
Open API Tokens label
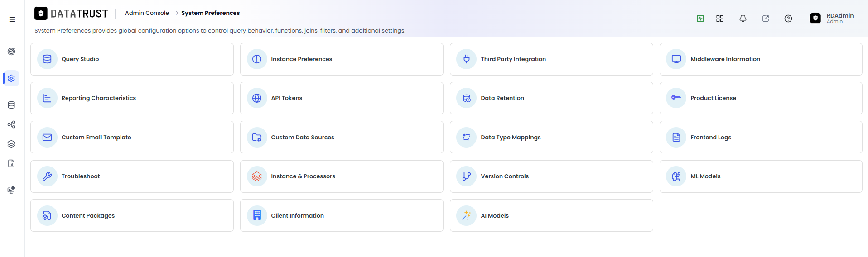286,98
